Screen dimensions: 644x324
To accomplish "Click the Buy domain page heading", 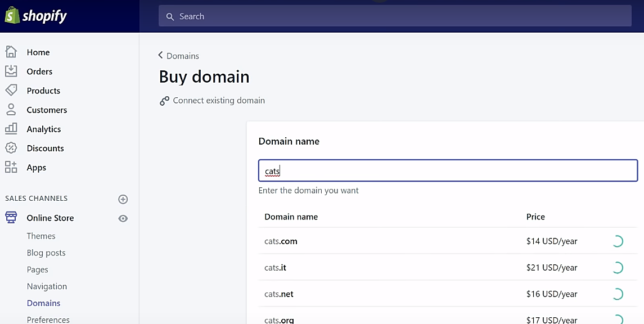I will (204, 77).
